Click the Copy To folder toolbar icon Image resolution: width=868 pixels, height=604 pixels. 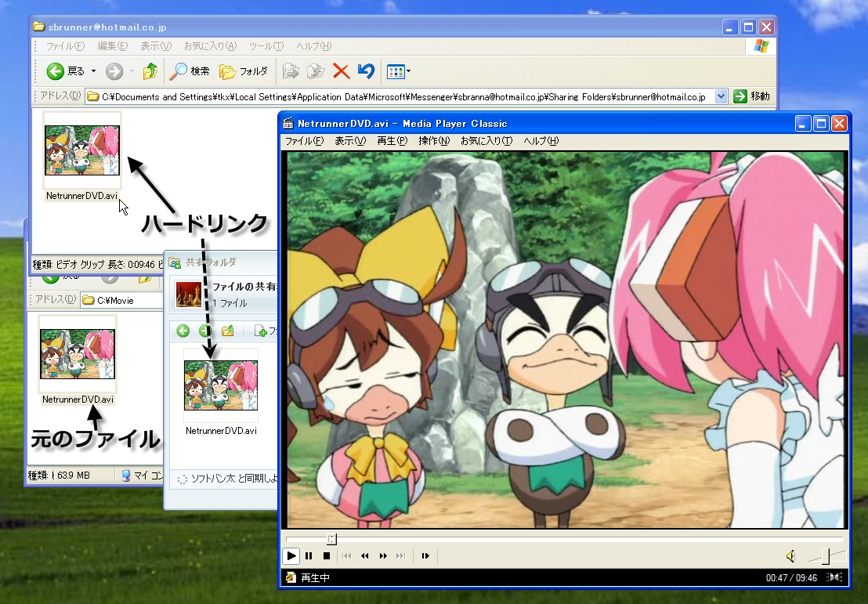(x=316, y=71)
